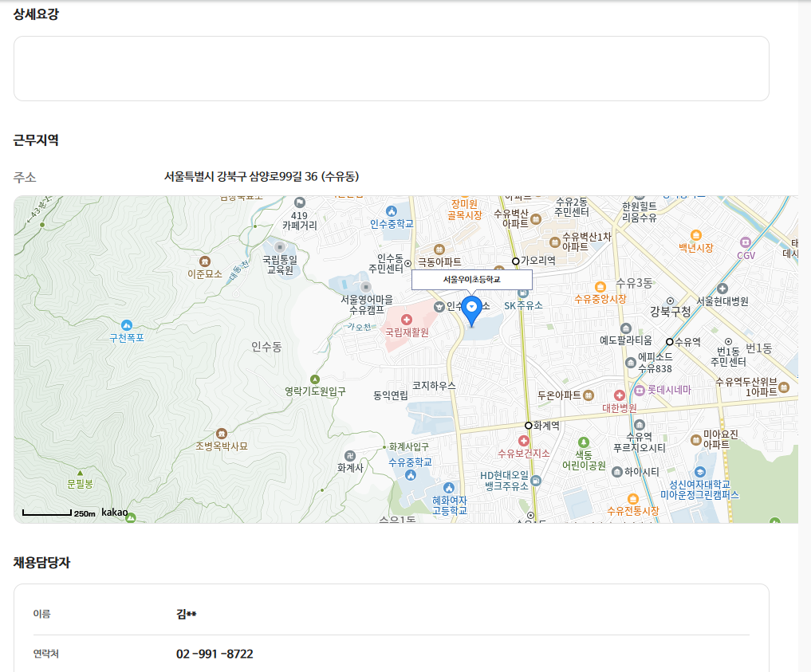Click the 가오리역 station marker
811x672 pixels.
click(x=516, y=261)
